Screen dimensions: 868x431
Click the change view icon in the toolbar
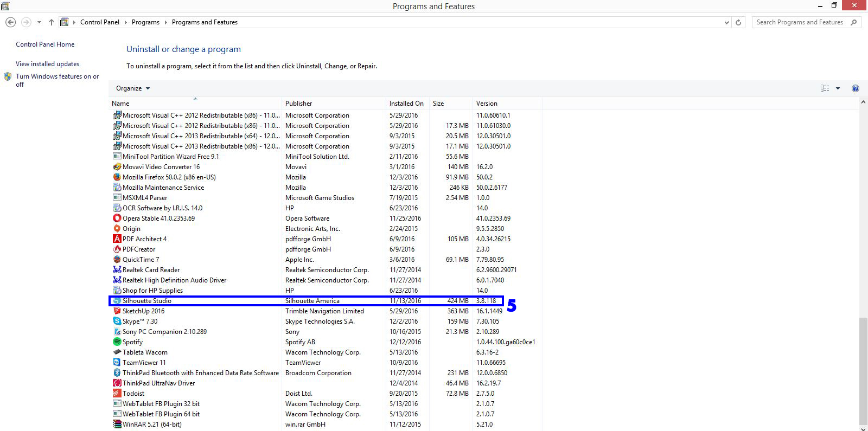[825, 88]
